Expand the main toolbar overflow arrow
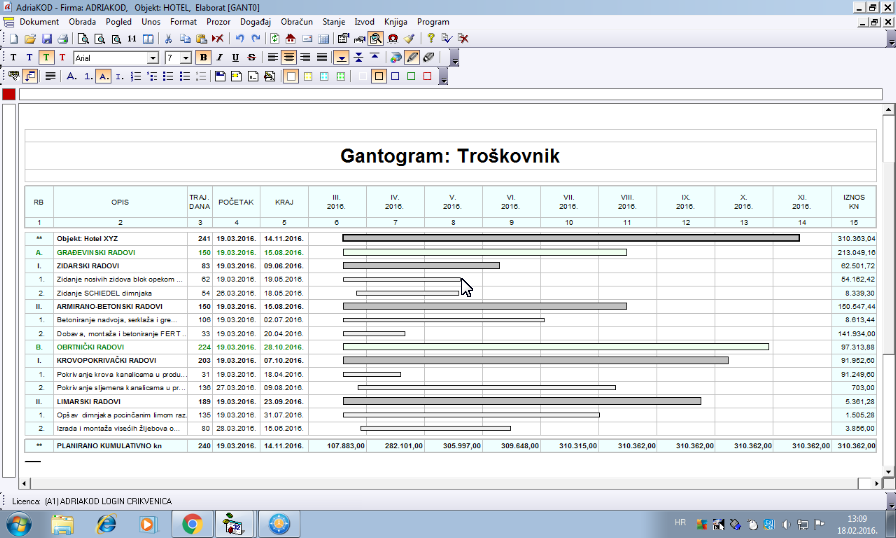The height and width of the screenshot is (538, 896). click(x=891, y=39)
